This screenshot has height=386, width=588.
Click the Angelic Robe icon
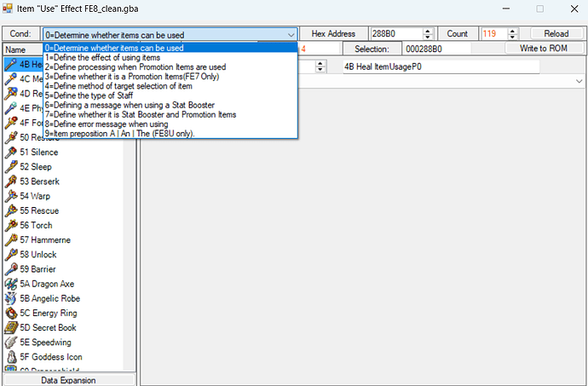click(11, 298)
